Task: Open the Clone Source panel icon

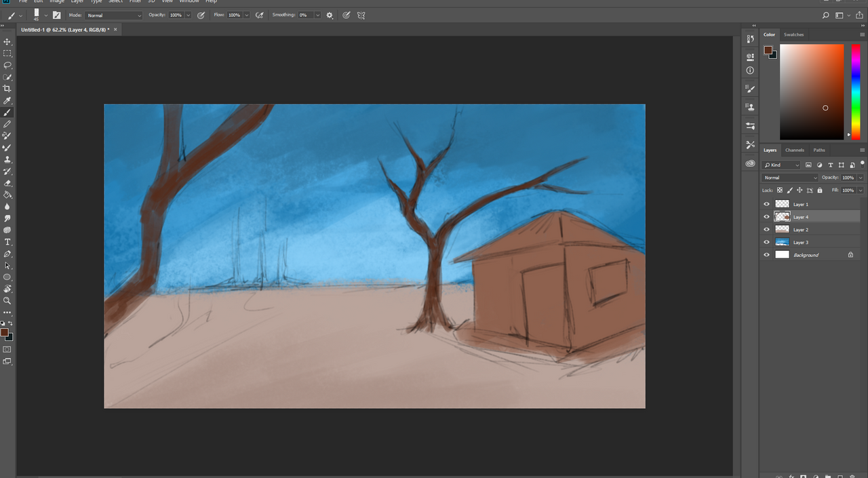Action: click(x=750, y=107)
